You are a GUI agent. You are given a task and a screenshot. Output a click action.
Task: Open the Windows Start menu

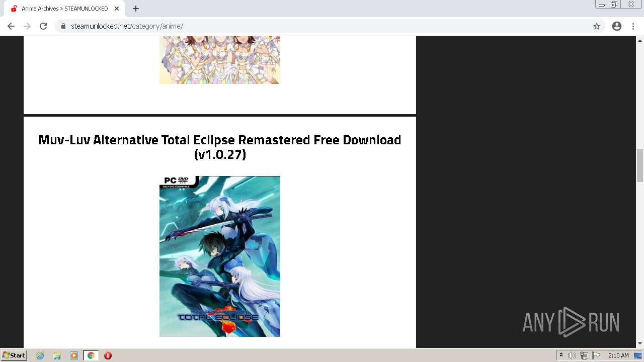tap(14, 355)
